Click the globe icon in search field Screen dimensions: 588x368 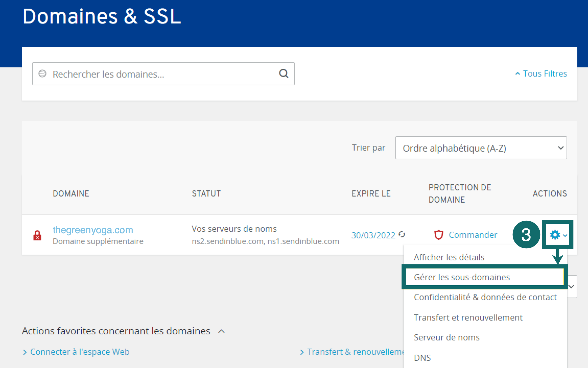[42, 74]
